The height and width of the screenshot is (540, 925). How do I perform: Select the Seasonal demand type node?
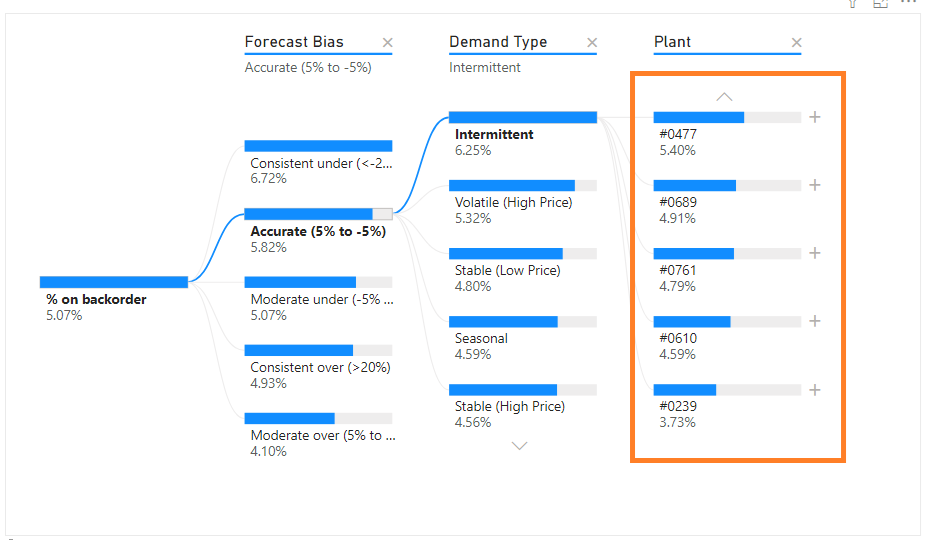tap(522, 322)
